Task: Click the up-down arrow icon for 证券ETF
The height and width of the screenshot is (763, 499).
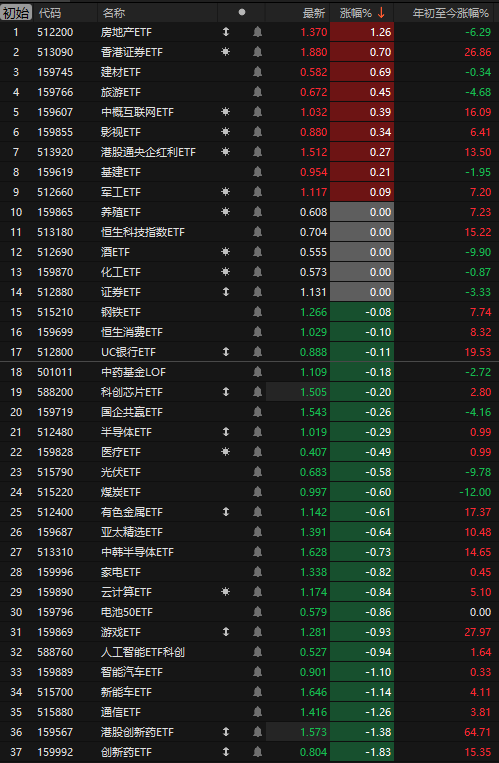Action: 225,291
